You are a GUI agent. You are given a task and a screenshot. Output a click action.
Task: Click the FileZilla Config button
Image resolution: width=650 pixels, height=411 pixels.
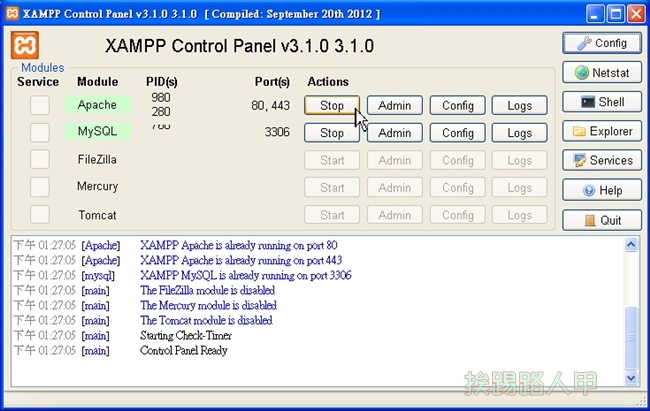tap(458, 160)
